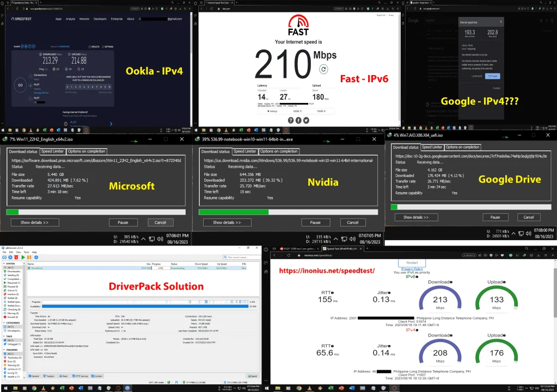
Task: Open VLC from taskbar below qBittorrent
Action: pos(44,388)
